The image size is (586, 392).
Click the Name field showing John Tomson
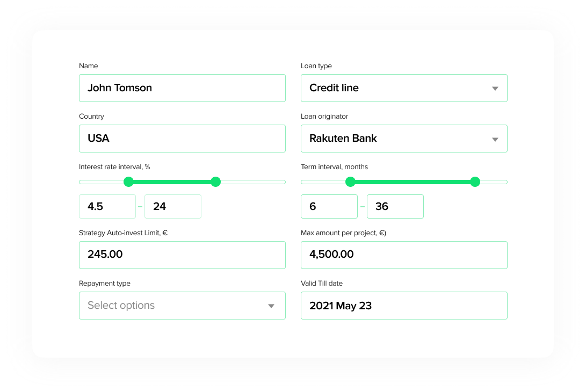(x=182, y=88)
